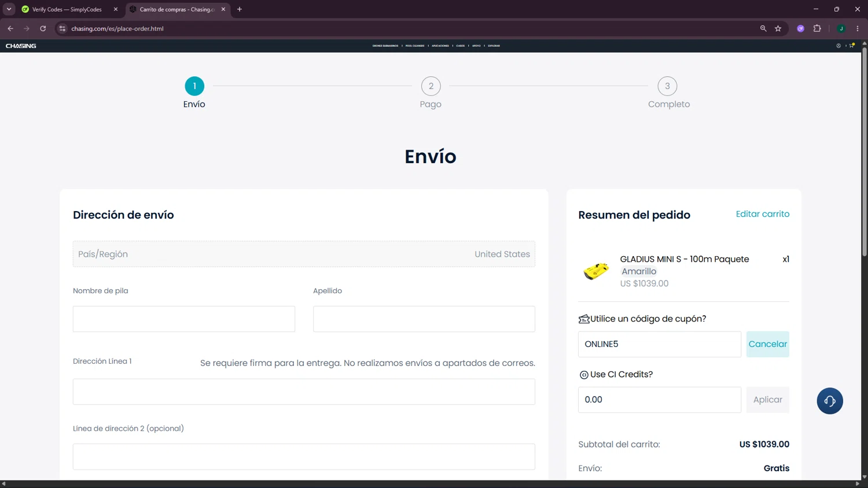Viewport: 868px width, 488px height.
Task: Open the customer support chat bubble
Action: (x=830, y=401)
